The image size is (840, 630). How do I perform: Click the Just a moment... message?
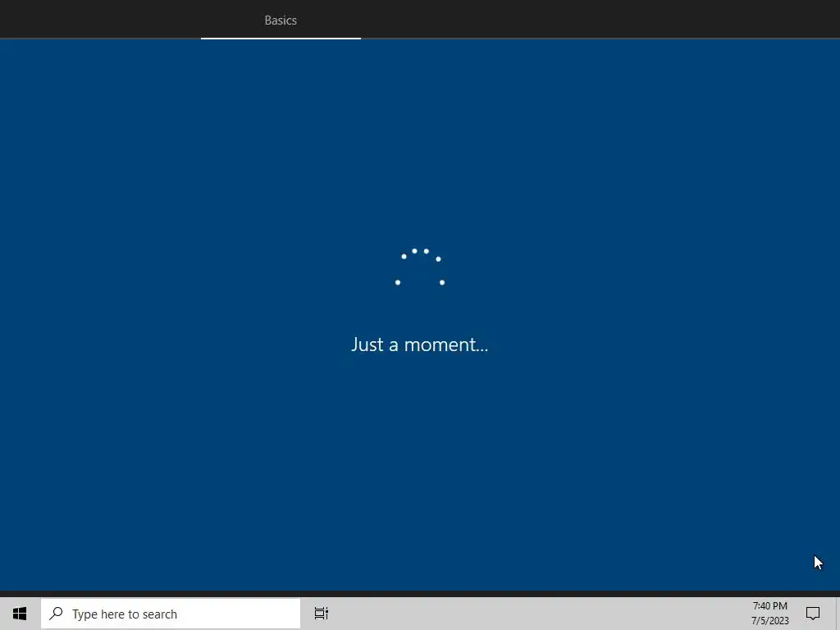[x=419, y=345]
